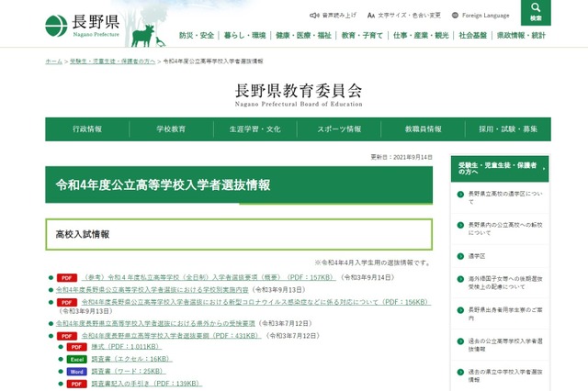Open the green search button
This screenshot has width=588, height=391.
tap(536, 12)
